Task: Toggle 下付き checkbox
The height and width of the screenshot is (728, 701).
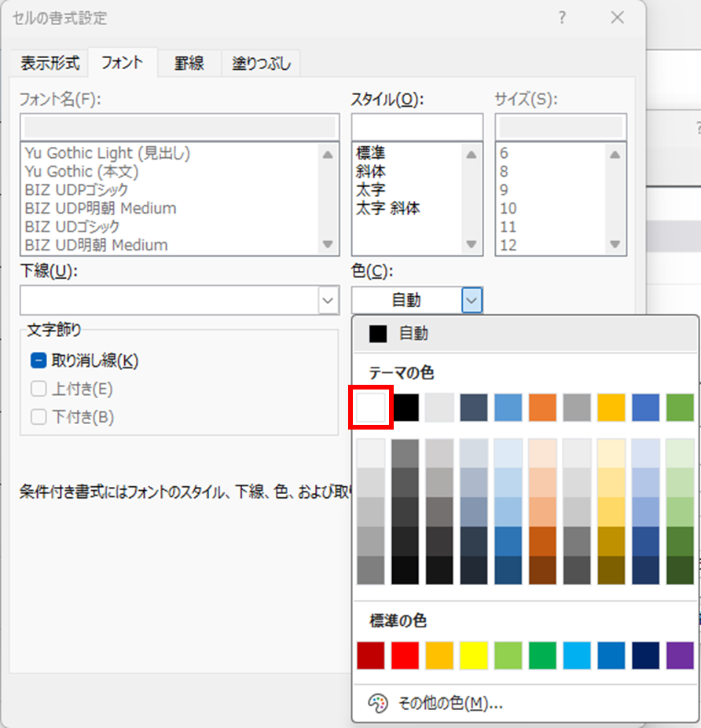Action: tap(39, 416)
